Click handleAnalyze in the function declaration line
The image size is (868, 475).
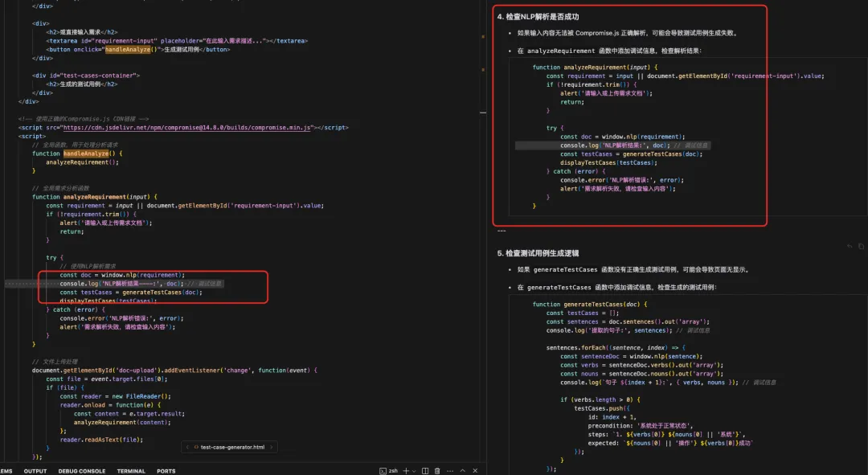coord(86,154)
